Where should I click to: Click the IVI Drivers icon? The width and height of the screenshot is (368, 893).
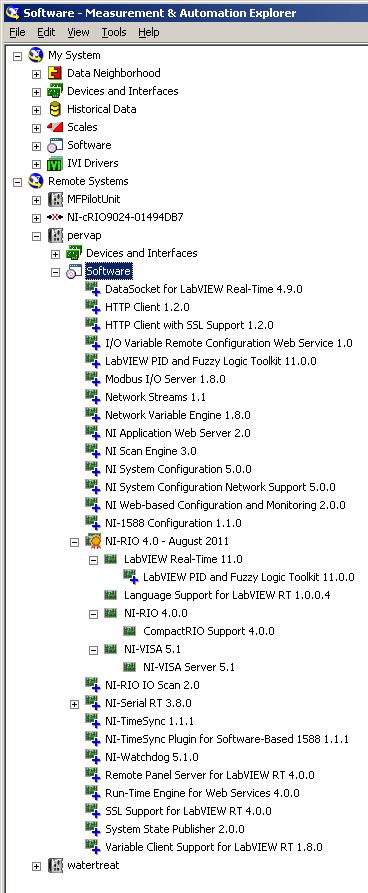coord(55,163)
